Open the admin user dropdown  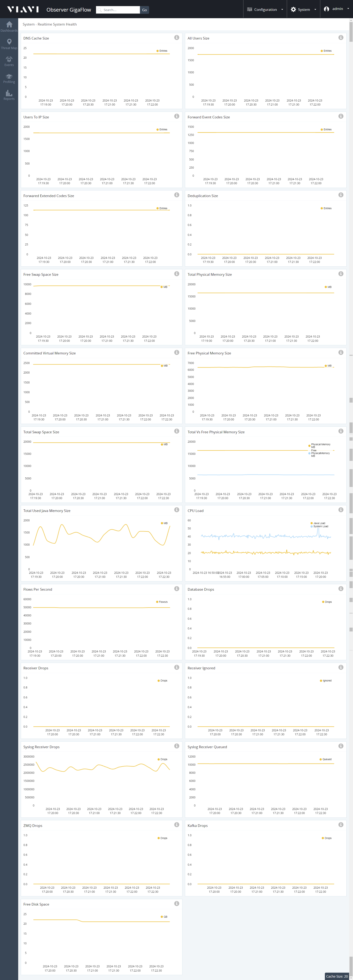click(x=336, y=9)
